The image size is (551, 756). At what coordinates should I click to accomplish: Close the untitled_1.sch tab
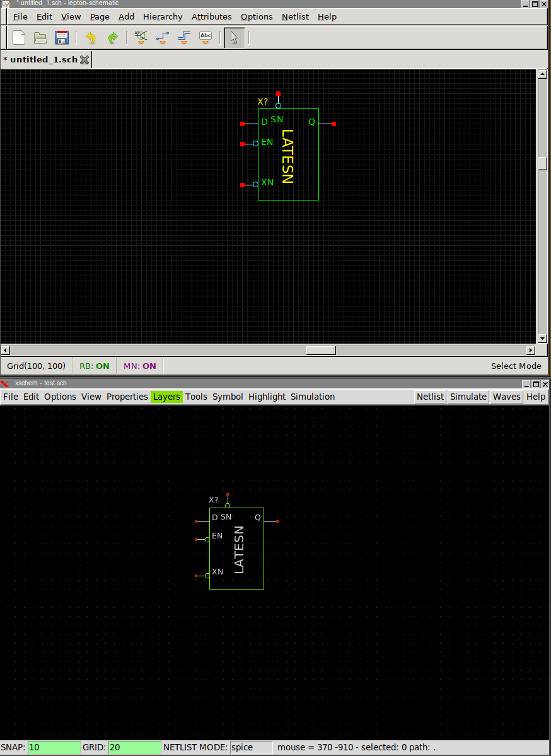(84, 60)
